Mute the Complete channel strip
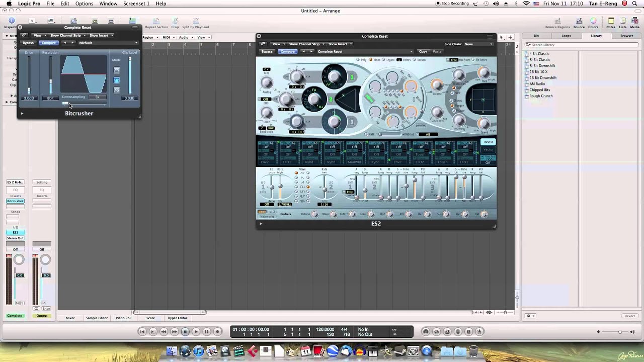The height and width of the screenshot is (362, 644). (x=17, y=303)
